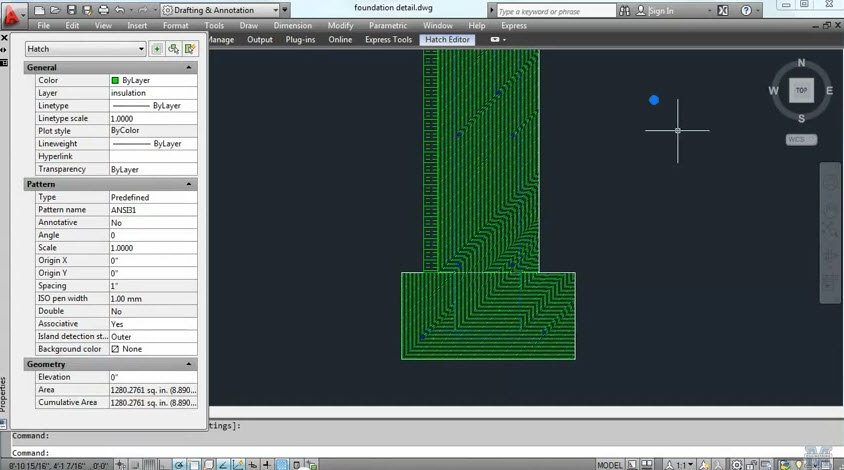Toggle PICKADD value button in Properties
The image size is (844, 470).
coord(157,49)
